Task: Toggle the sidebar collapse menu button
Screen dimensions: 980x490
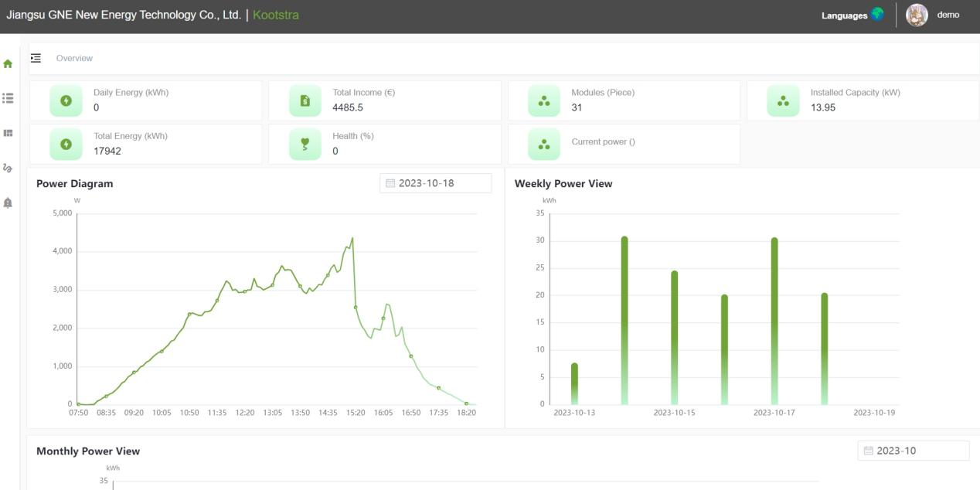Action: point(36,58)
